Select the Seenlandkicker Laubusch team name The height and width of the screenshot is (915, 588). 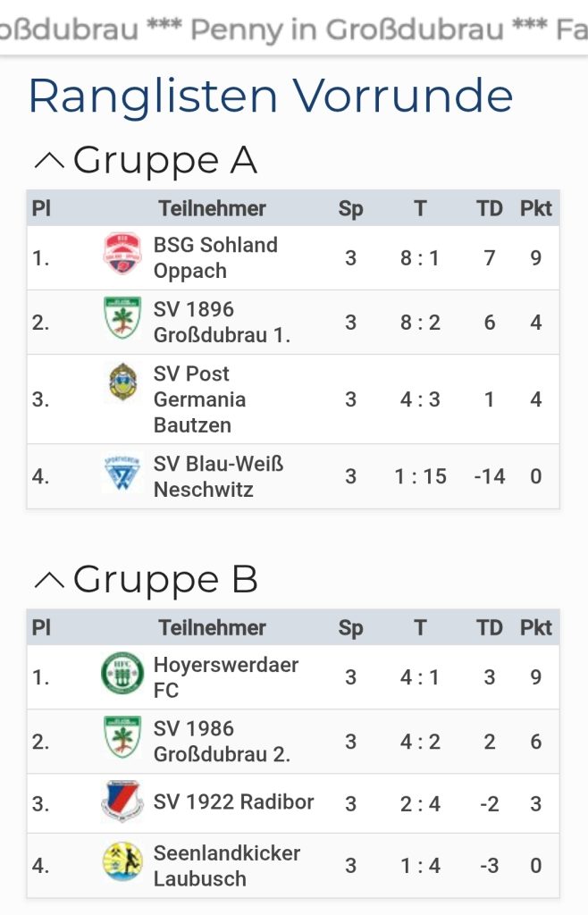click(x=226, y=865)
